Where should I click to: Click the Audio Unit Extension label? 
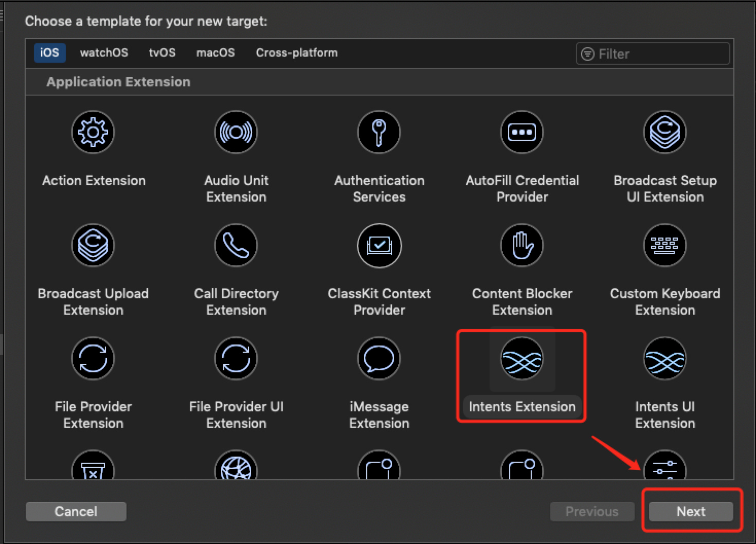click(236, 189)
